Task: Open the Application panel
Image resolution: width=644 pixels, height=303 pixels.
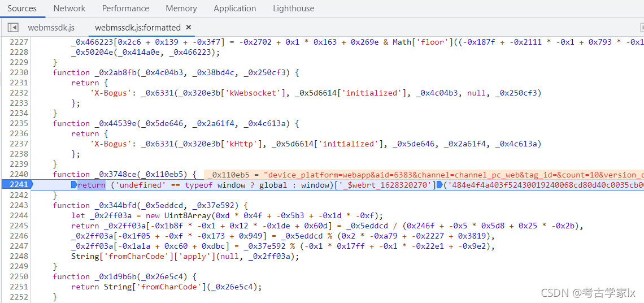Action: [x=235, y=8]
